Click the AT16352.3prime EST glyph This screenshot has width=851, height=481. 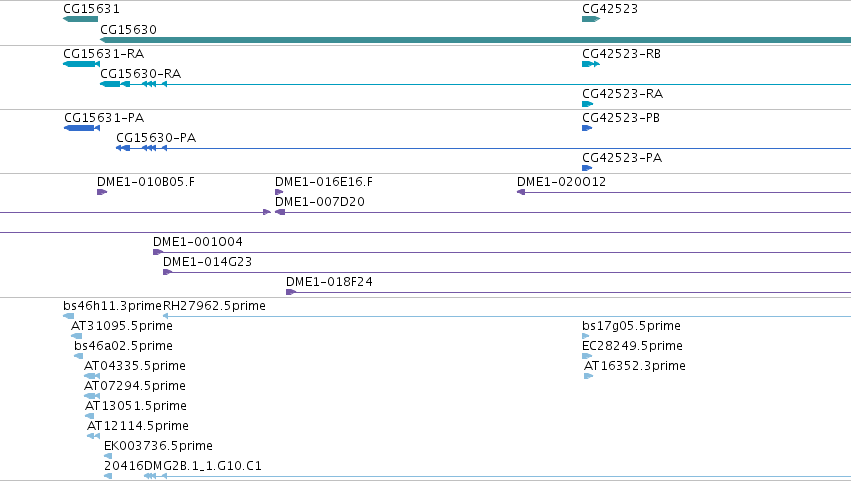589,377
